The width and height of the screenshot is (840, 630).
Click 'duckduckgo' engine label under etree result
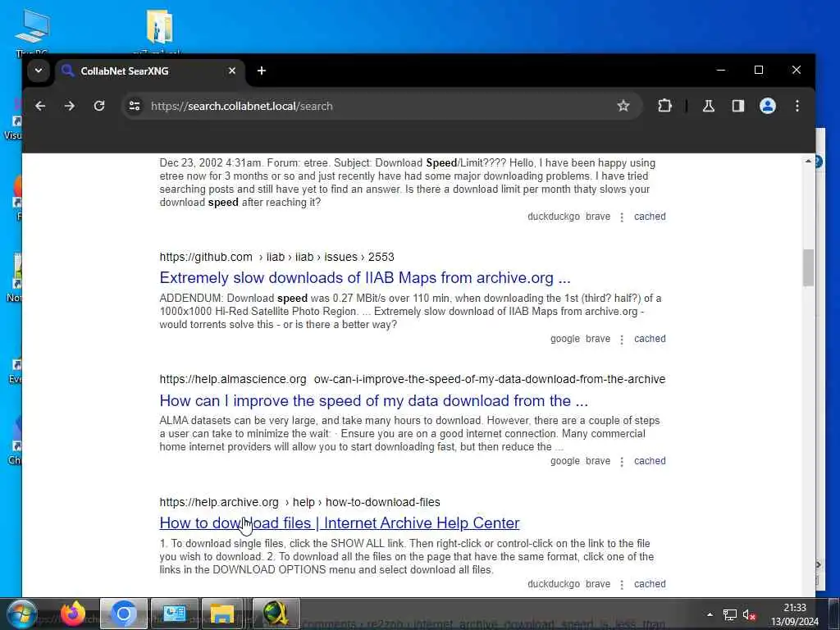(554, 217)
